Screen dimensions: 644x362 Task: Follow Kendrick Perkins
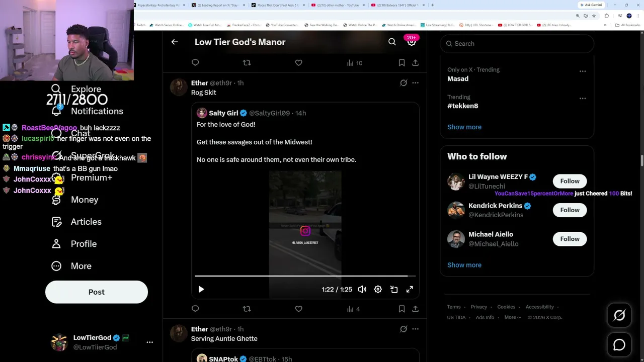coord(570,210)
